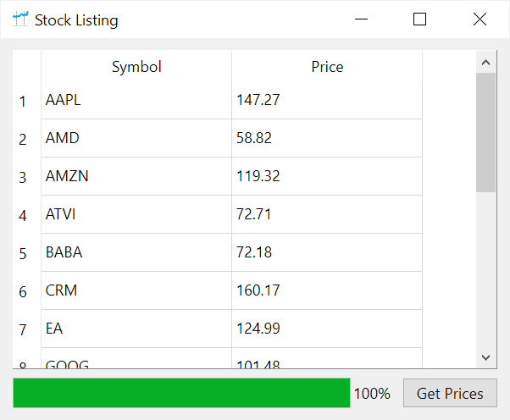Click the Price column header
Image resolution: width=510 pixels, height=420 pixels.
click(327, 66)
